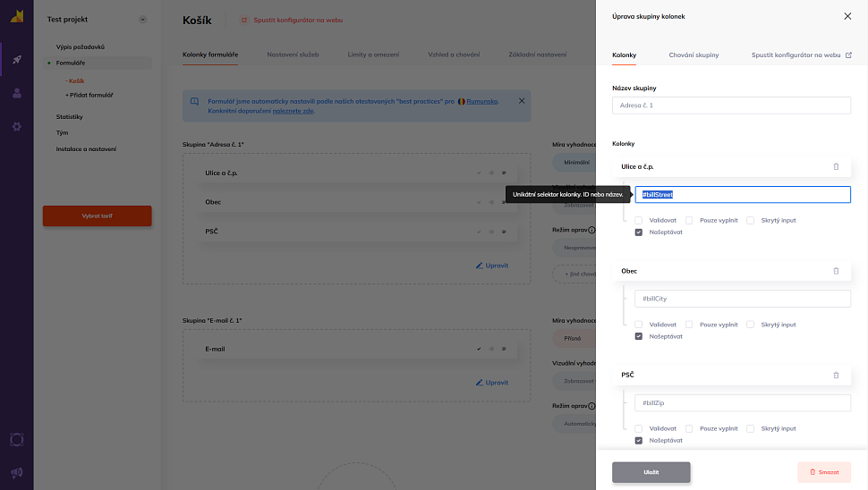
Task: Open the Neopravovat repair mode selector
Action: pyautogui.click(x=574, y=247)
